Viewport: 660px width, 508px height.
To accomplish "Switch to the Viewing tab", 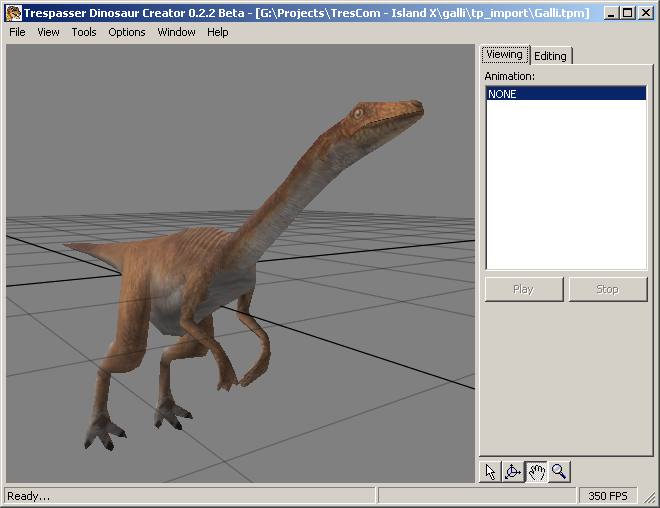I will [x=505, y=55].
